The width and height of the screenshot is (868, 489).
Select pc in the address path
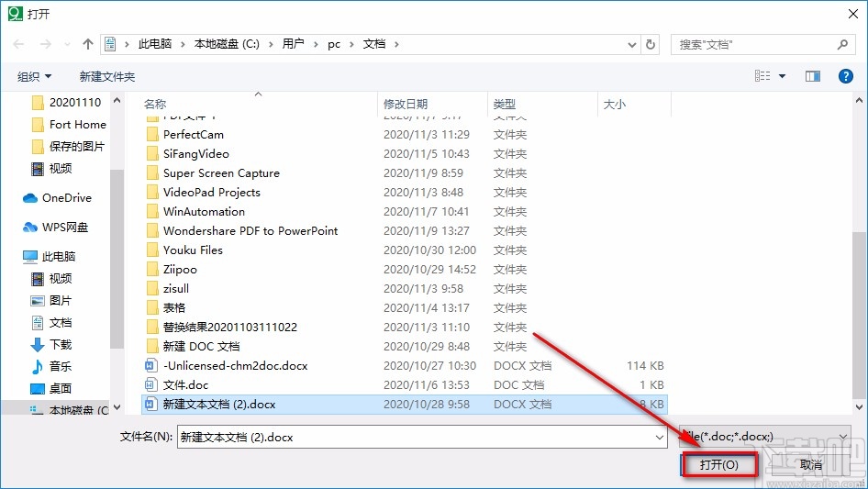coord(334,44)
